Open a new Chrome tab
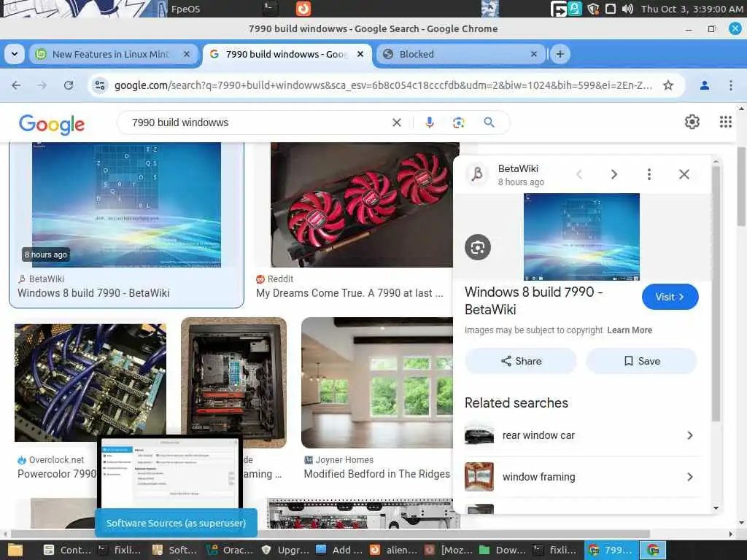Viewport: 747px width, 560px height. [560, 54]
